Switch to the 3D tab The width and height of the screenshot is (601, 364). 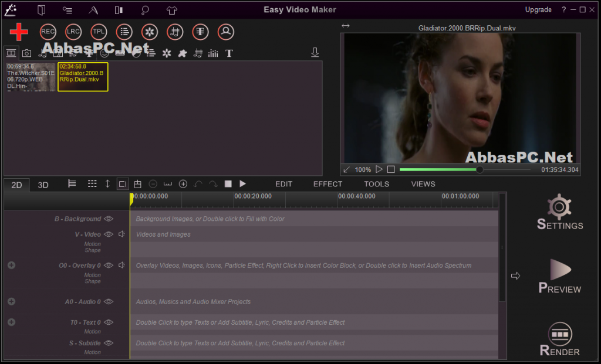click(43, 185)
